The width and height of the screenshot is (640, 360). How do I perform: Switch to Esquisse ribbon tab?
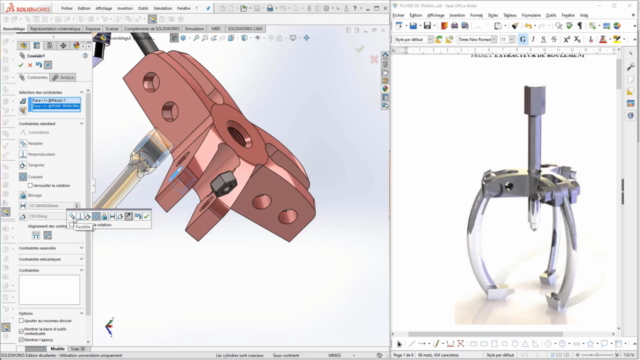coord(93,29)
